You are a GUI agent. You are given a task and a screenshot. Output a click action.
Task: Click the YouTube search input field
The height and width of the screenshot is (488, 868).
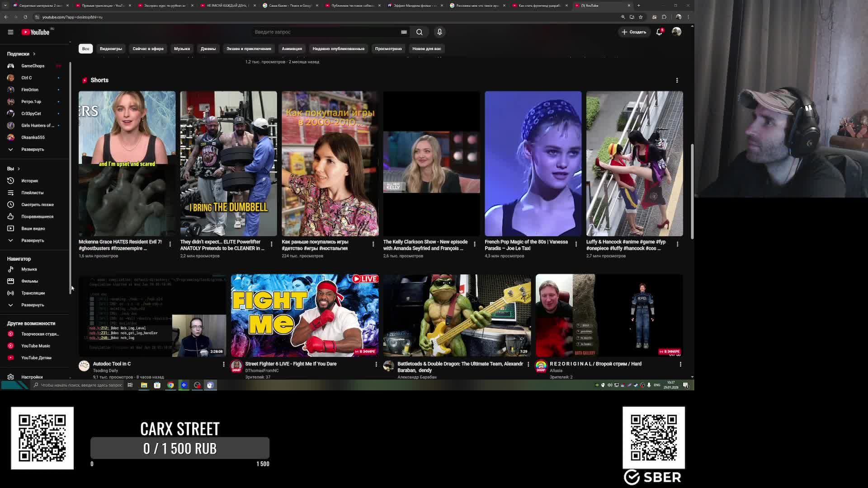coord(325,32)
